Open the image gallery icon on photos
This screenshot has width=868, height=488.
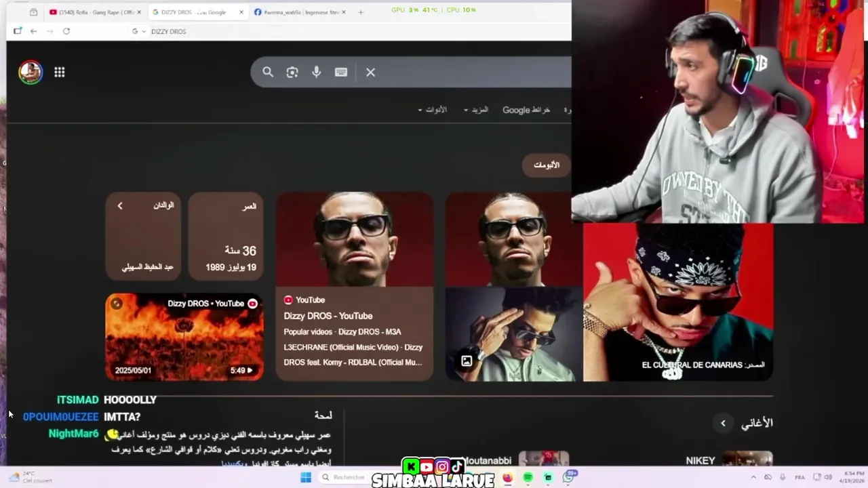467,361
